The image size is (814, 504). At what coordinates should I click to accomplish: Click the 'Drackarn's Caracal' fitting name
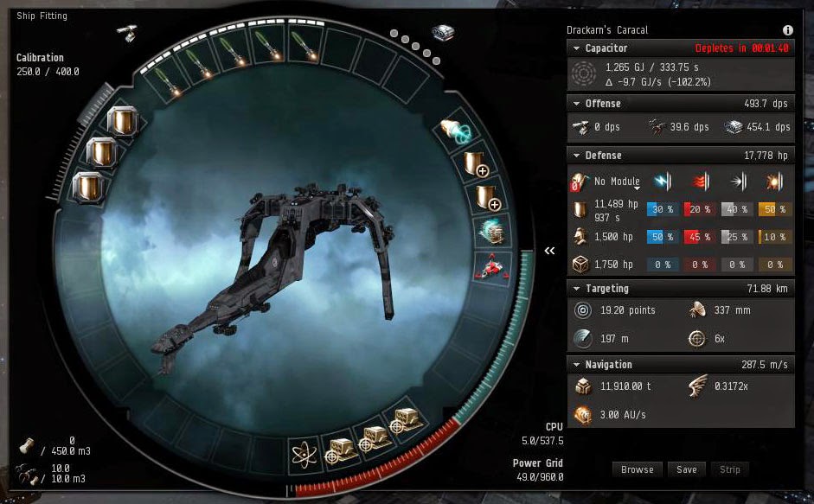(607, 30)
